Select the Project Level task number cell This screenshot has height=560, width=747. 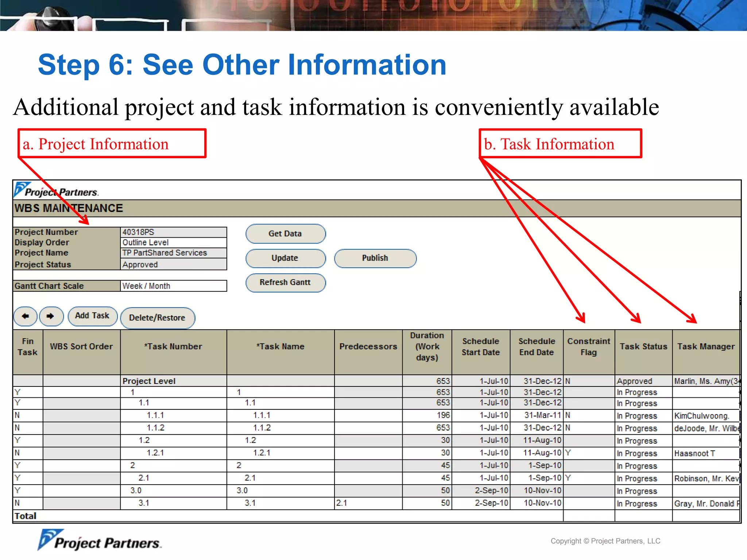174,381
